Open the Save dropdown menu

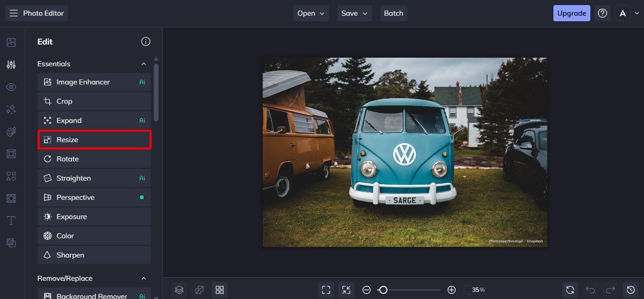pyautogui.click(x=355, y=13)
